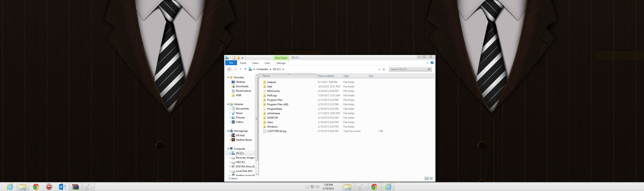Image resolution: width=644 pixels, height=191 pixels.
Task: Go up one level with the Up arrow
Action: [x=245, y=69]
